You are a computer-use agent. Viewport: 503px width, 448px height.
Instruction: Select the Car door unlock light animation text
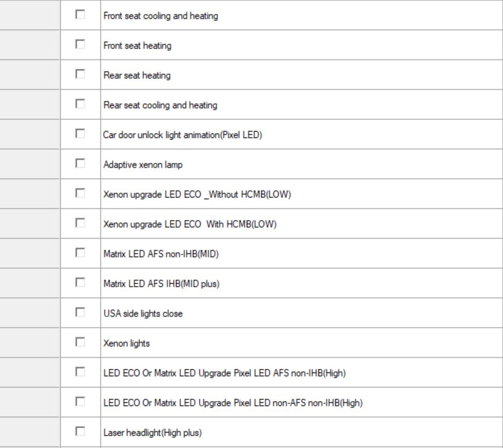pos(182,135)
